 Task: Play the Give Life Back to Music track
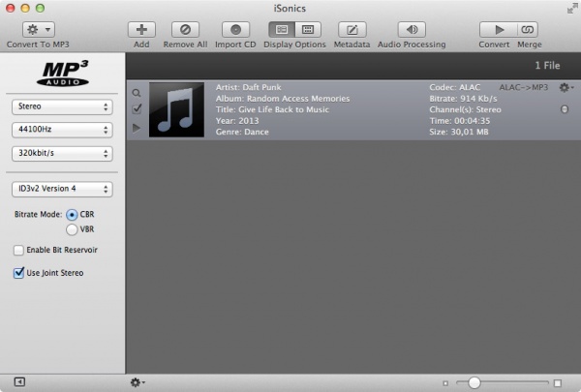coord(137,128)
